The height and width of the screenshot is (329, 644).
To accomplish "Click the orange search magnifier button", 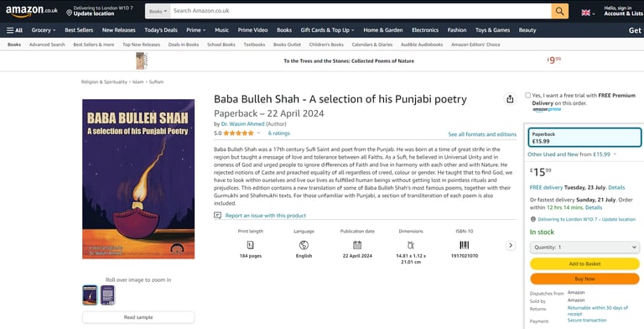I will (x=560, y=11).
